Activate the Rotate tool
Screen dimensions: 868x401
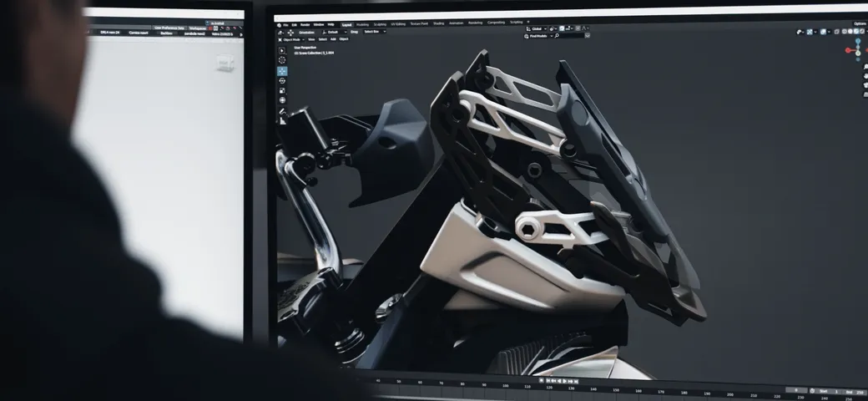[x=282, y=81]
